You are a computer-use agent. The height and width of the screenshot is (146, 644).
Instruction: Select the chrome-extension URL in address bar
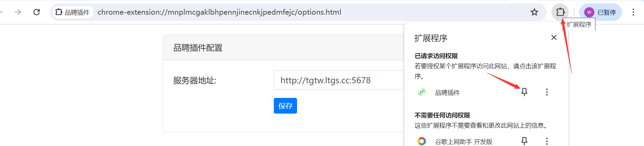(219, 12)
